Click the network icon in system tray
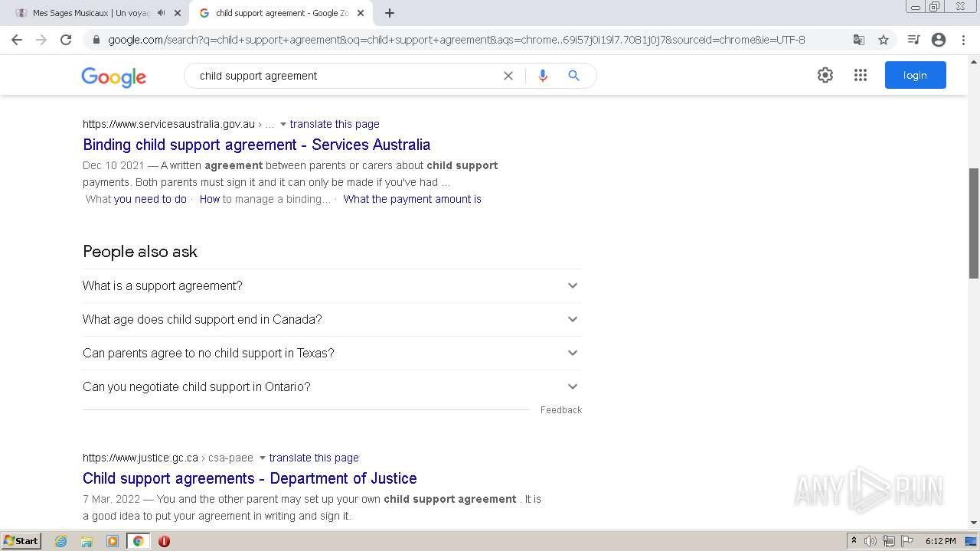The width and height of the screenshot is (980, 551). (889, 541)
